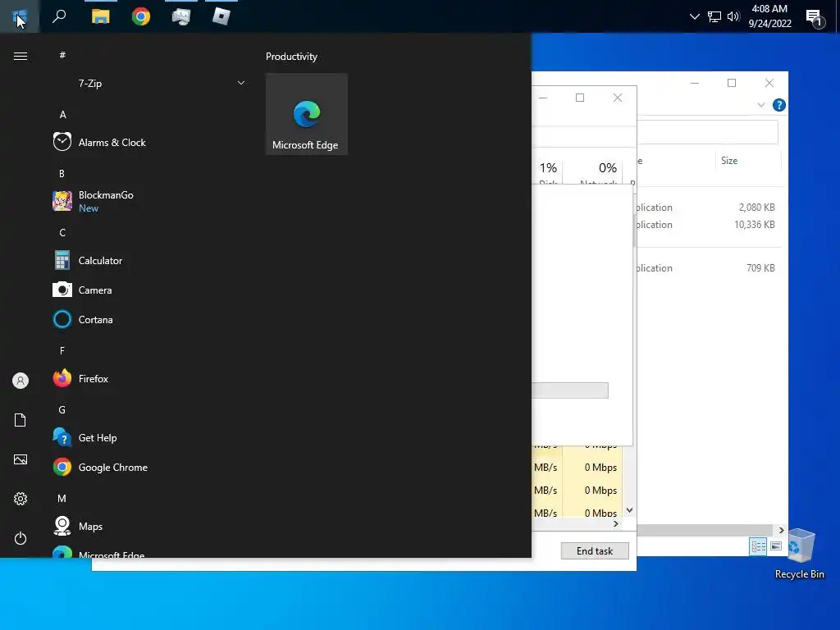Click the M letter header
This screenshot has height=630, width=840.
[62, 499]
